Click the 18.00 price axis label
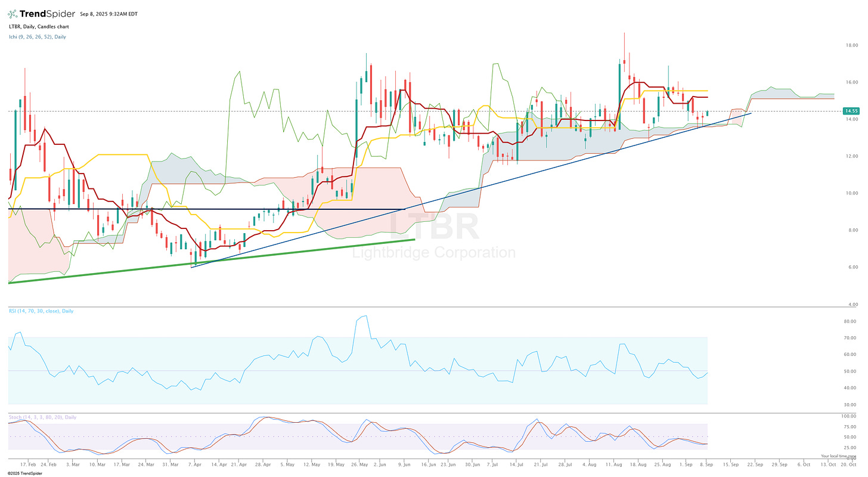Image resolution: width=868 pixels, height=477 pixels. tap(851, 45)
